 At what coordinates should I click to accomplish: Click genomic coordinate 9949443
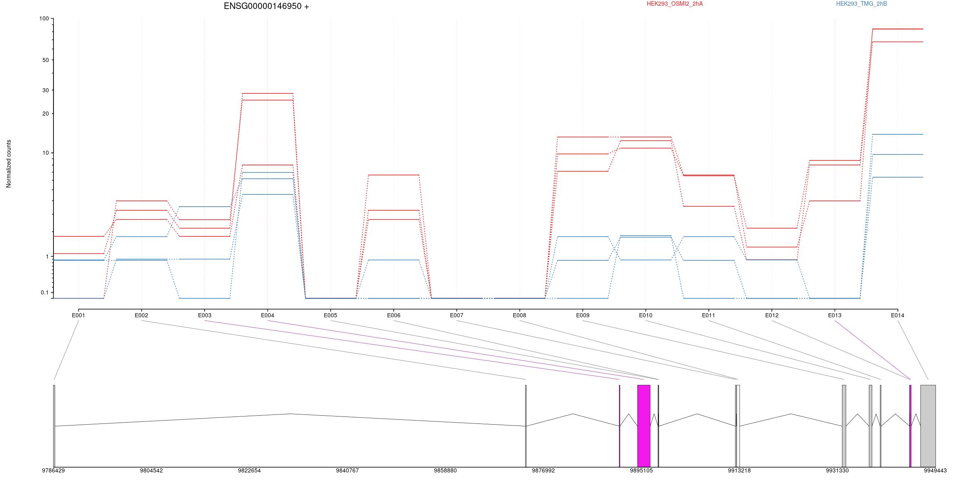935,471
